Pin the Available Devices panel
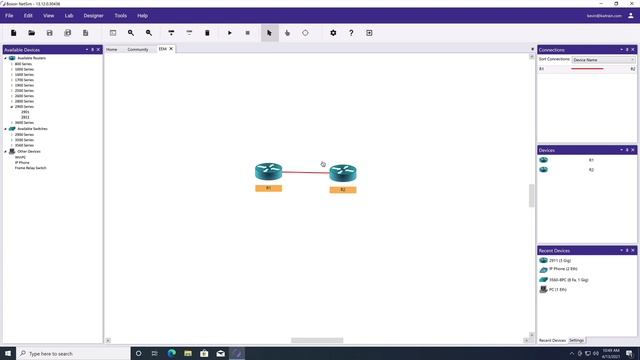Screen dimensions: 640x360 tap(93, 50)
